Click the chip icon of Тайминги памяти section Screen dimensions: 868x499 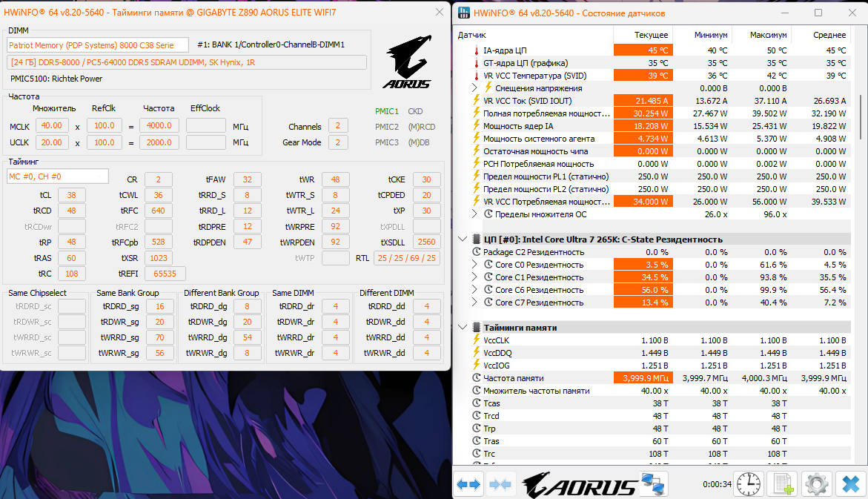pos(476,327)
